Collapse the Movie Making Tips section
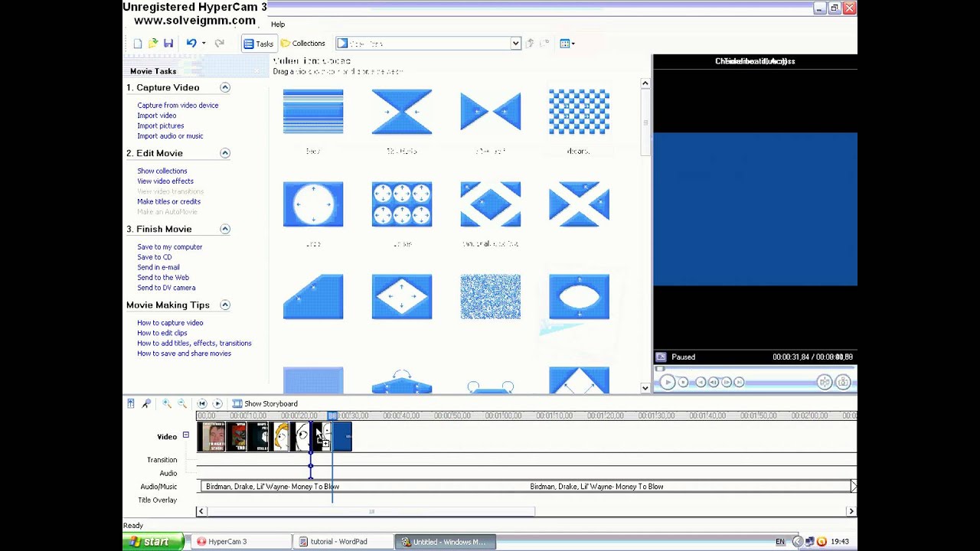 [x=225, y=305]
